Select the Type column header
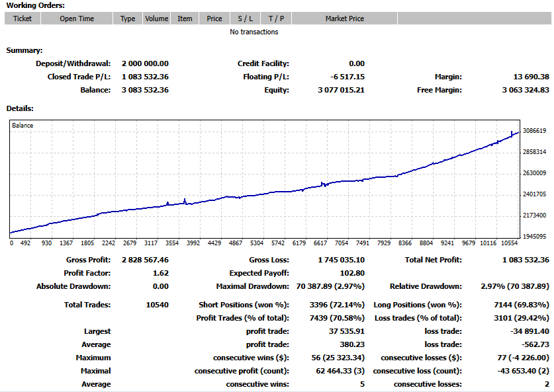Viewport: 554px width, 392px height. (x=128, y=19)
